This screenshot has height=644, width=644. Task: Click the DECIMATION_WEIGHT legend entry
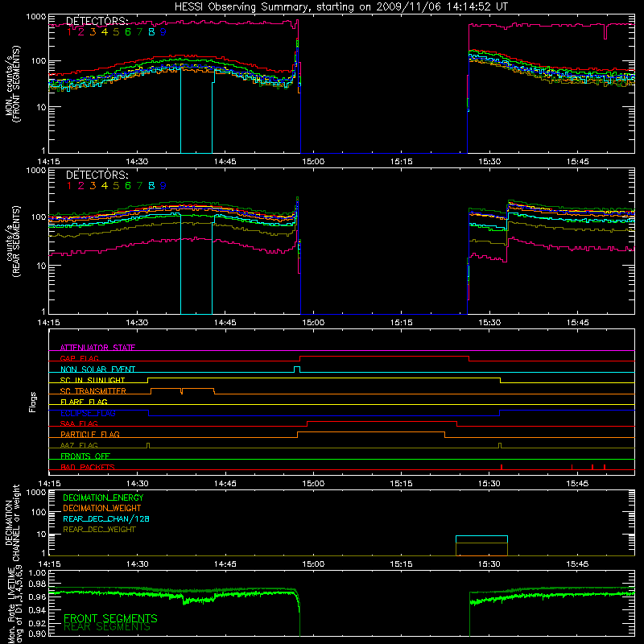tap(102, 508)
